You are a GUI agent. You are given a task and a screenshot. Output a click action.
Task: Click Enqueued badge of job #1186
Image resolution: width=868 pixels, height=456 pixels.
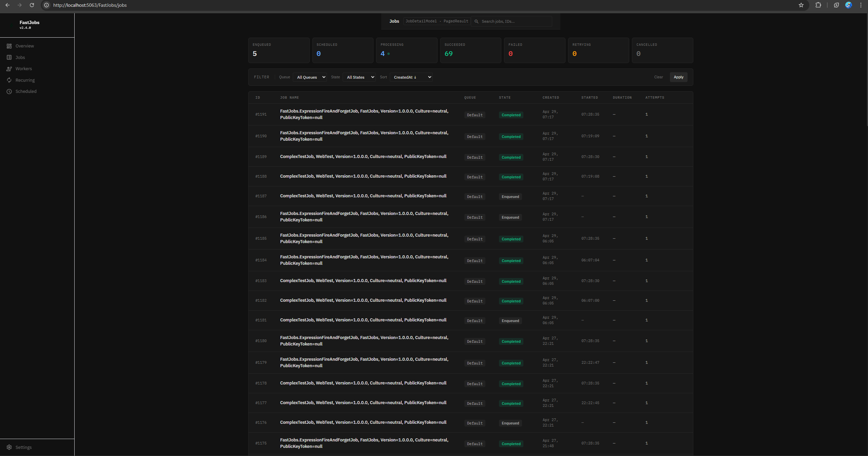(510, 217)
